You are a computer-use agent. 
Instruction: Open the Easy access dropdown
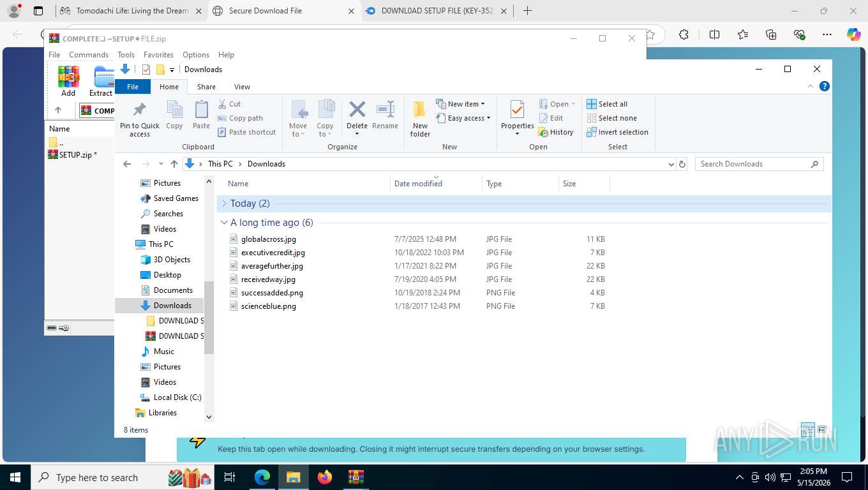[x=463, y=118]
